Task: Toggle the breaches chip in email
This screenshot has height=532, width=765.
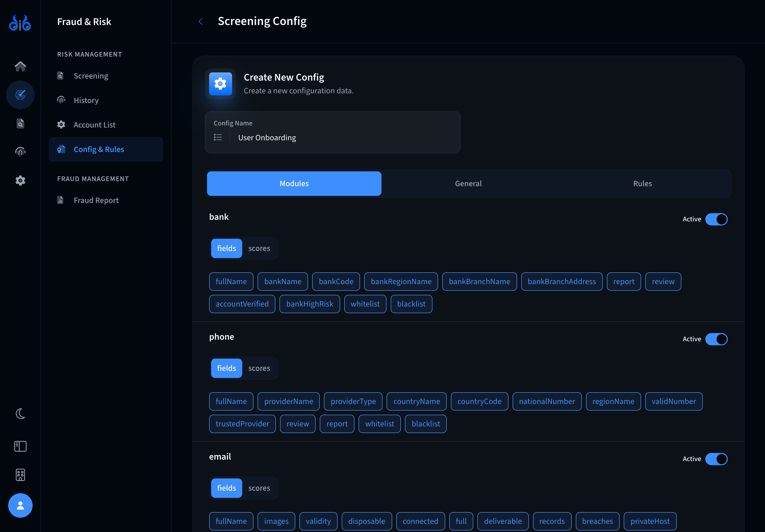Action: click(x=597, y=521)
